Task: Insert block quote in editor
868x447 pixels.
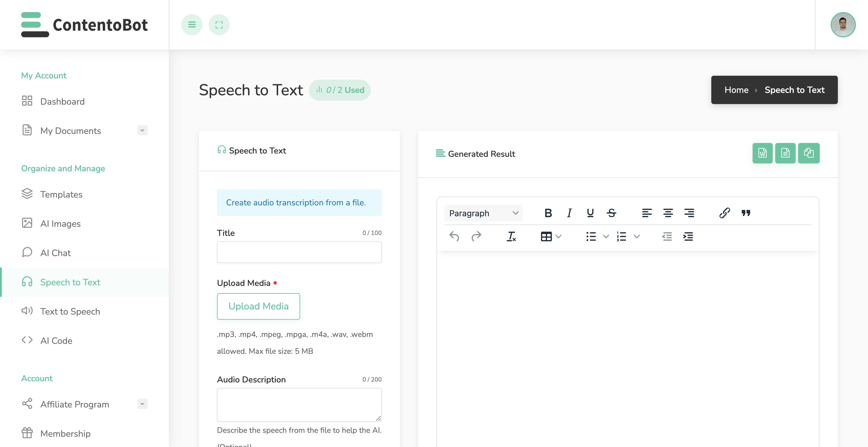Action: coord(746,213)
